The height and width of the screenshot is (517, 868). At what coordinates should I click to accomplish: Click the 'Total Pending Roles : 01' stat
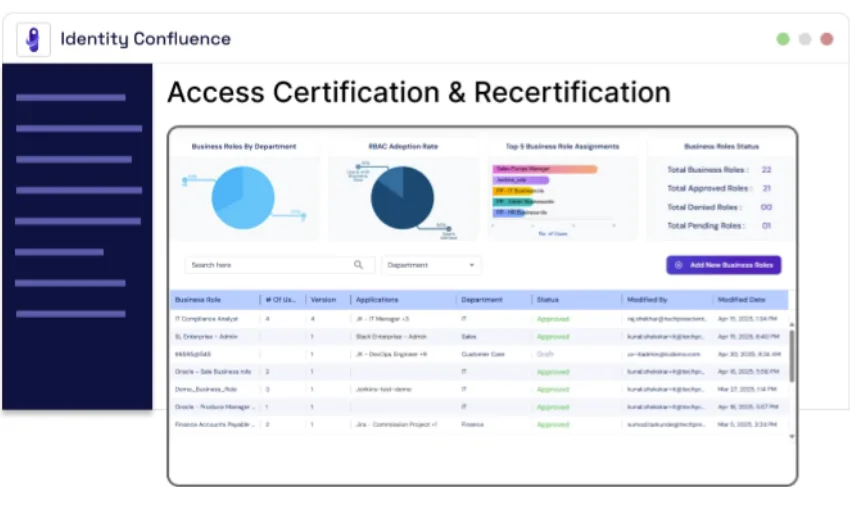click(719, 226)
